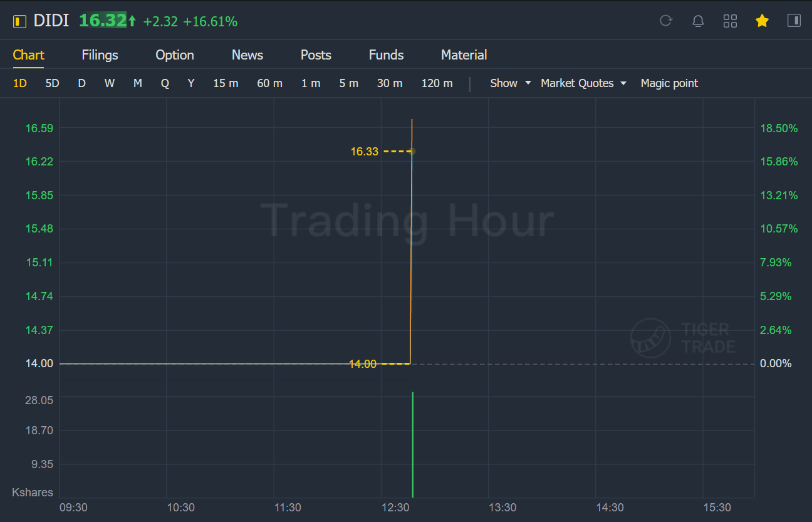
Task: Click the 14.00 low price marker
Action: point(363,363)
